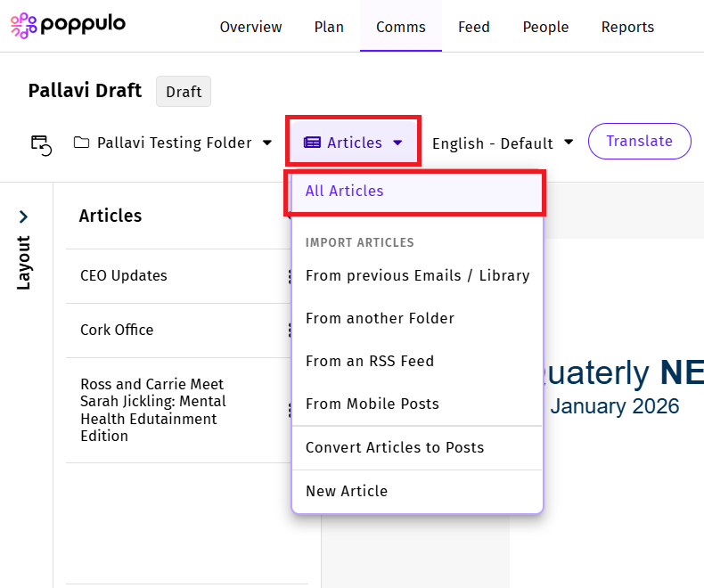The image size is (704, 588).
Task: Switch to the Overview tab
Action: pyautogui.click(x=250, y=27)
